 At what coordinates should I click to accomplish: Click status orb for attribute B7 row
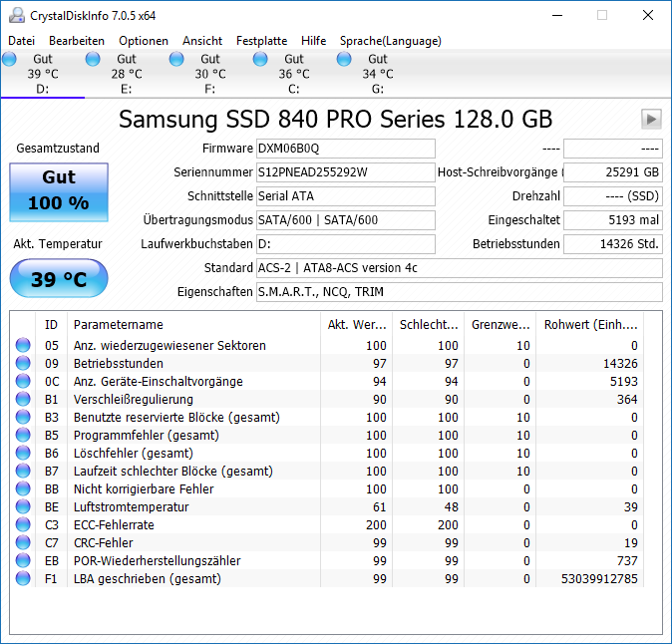[x=23, y=471]
